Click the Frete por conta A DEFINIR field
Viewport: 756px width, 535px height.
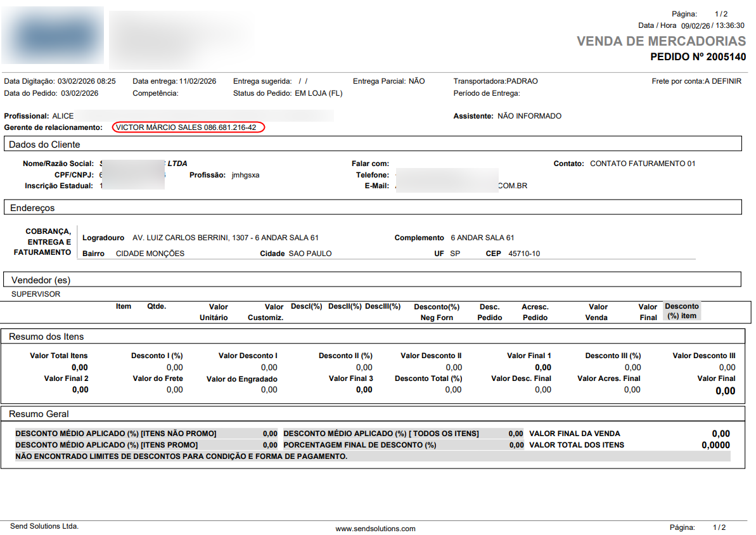(x=696, y=81)
